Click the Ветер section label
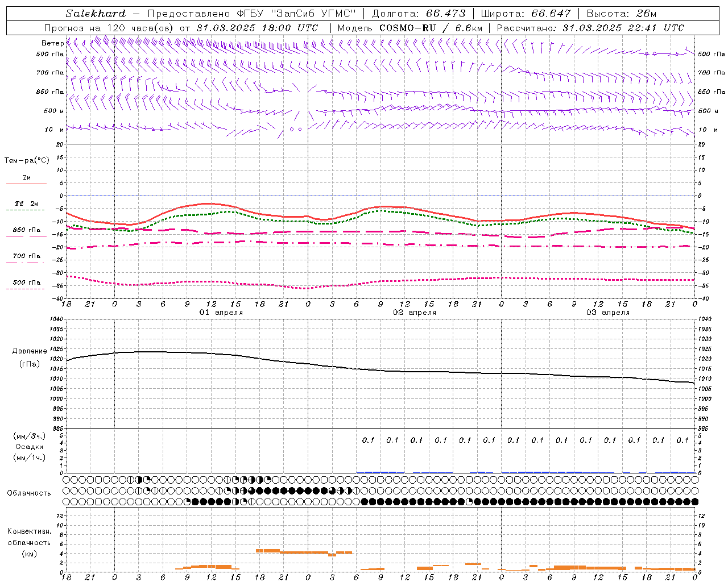728x582 pixels. tap(52, 43)
